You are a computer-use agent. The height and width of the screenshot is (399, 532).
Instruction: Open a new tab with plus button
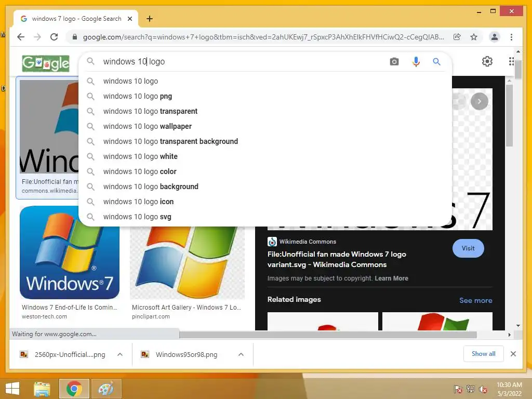(x=150, y=19)
